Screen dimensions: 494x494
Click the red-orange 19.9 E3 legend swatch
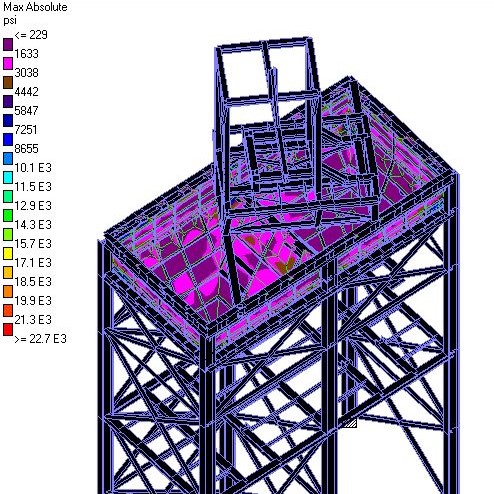(x=8, y=310)
